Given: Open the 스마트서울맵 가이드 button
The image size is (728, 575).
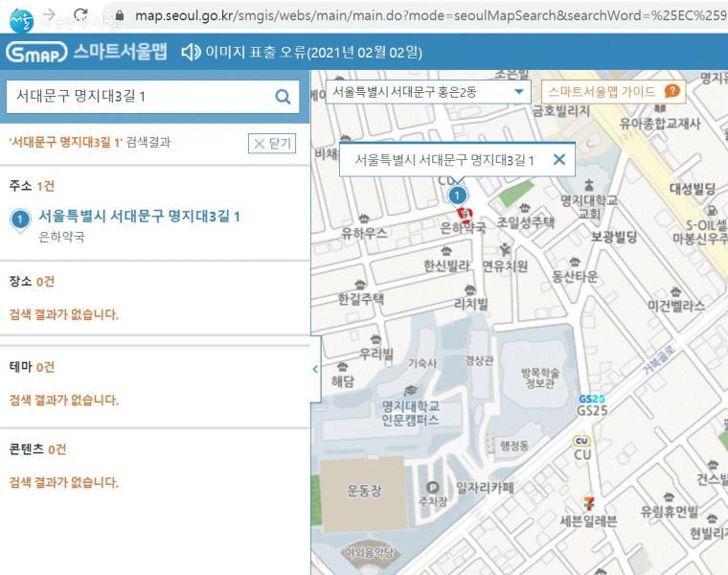Looking at the screenshot, I should click(x=613, y=92).
